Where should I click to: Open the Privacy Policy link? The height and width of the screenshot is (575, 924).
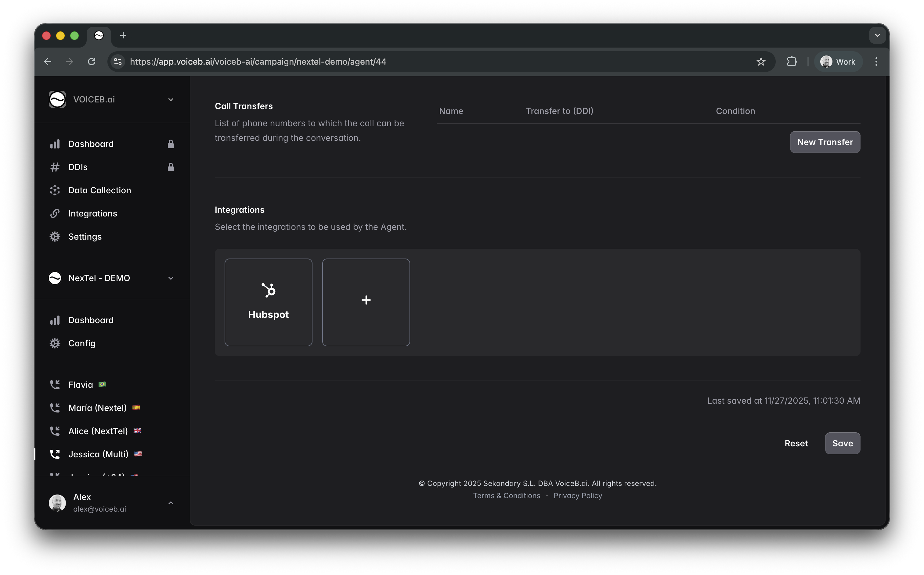tap(577, 495)
